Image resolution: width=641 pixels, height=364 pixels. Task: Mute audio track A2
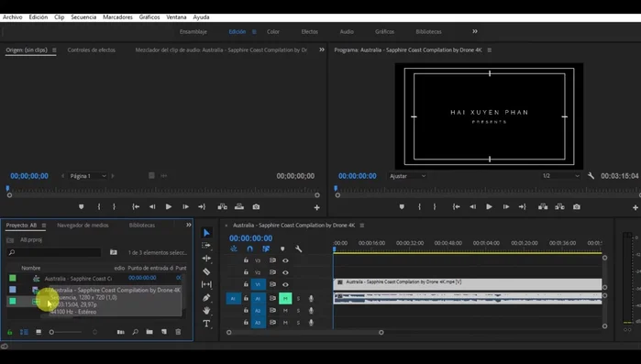click(285, 311)
